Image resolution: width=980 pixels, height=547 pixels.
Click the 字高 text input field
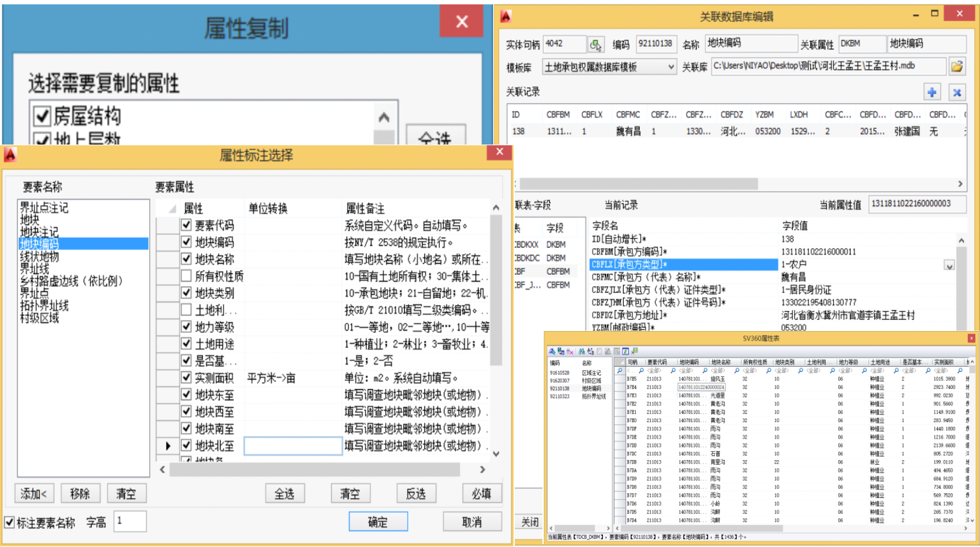130,521
